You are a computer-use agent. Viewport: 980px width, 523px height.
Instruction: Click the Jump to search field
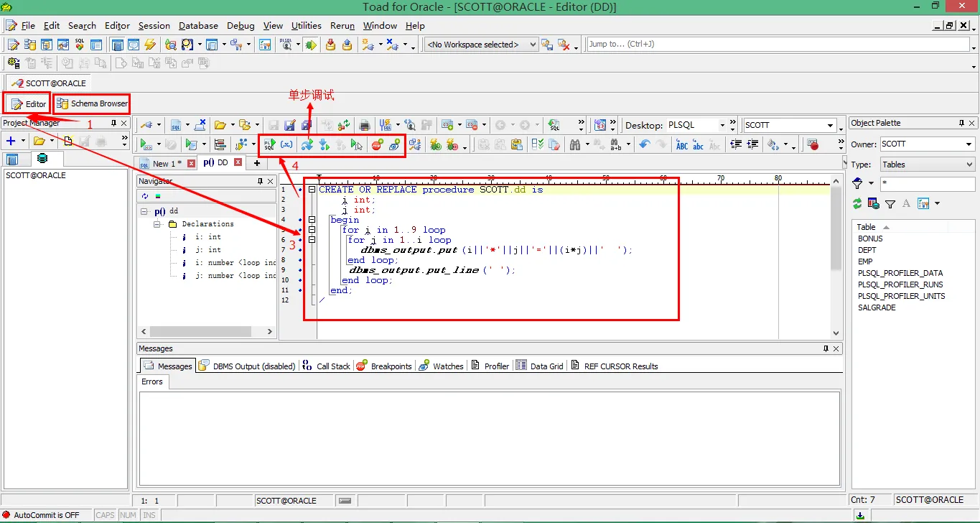pos(778,44)
